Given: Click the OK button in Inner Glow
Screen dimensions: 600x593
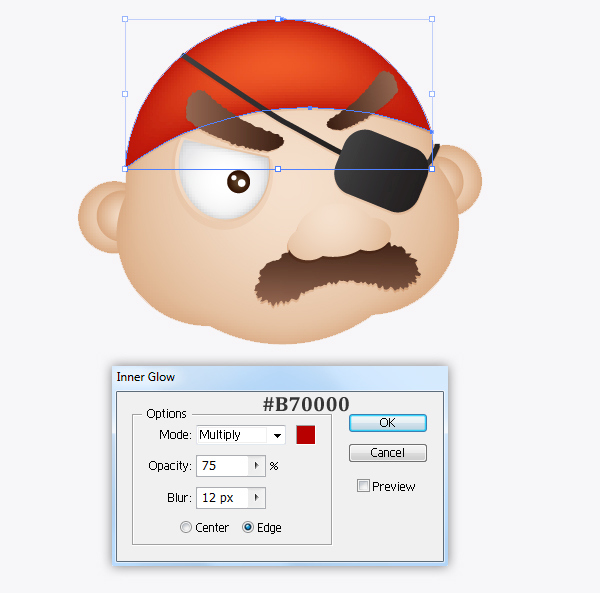Looking at the screenshot, I should 387,423.
